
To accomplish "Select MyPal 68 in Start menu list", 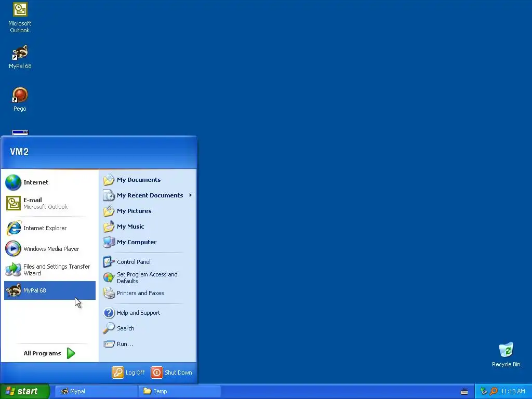I will click(49, 290).
